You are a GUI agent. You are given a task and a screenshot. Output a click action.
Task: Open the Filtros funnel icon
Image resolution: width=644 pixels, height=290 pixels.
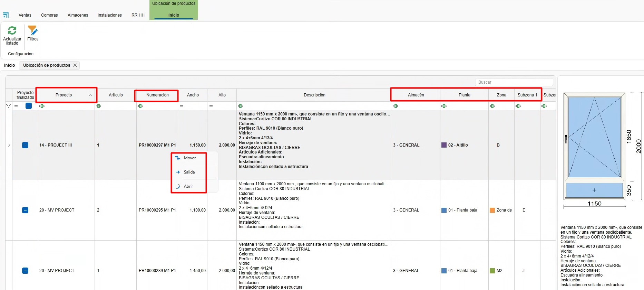[x=33, y=30]
